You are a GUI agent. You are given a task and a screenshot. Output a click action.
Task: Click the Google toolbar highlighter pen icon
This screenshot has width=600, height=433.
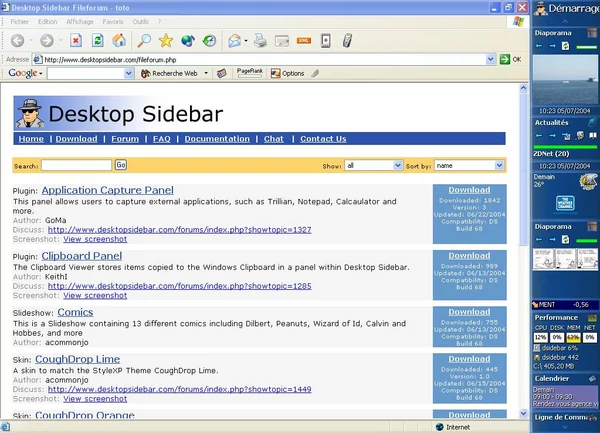tap(315, 73)
